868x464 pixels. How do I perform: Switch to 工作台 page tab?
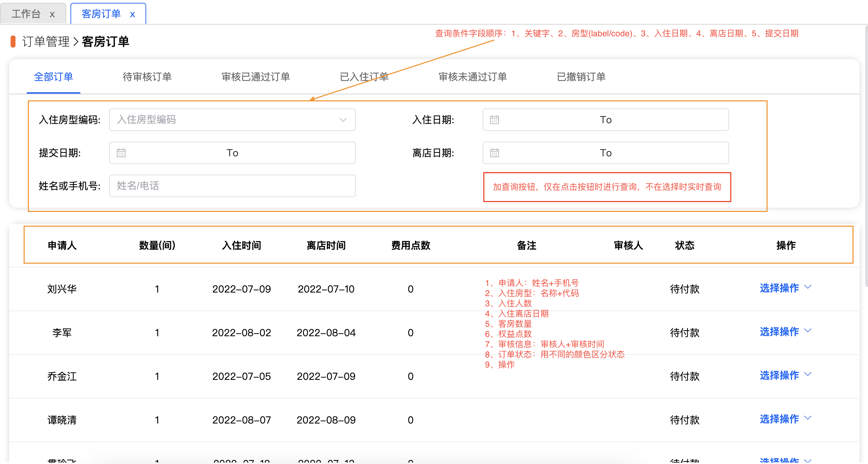(x=26, y=14)
